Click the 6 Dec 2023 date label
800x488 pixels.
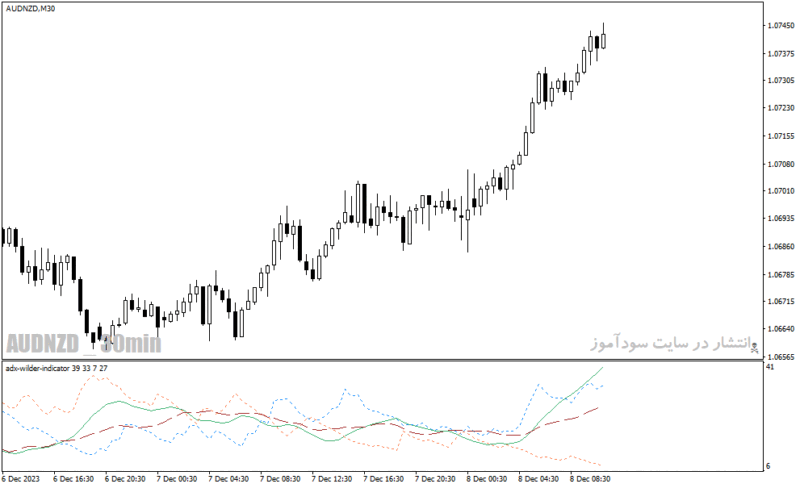(x=20, y=479)
